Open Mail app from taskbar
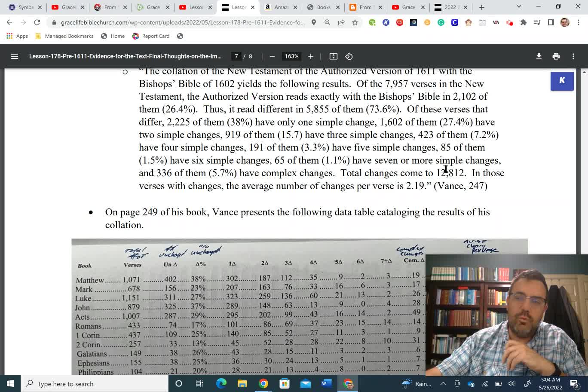 (x=305, y=383)
